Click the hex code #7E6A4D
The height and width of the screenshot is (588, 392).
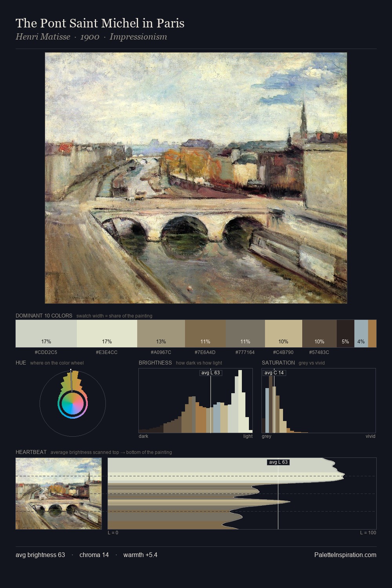(205, 352)
